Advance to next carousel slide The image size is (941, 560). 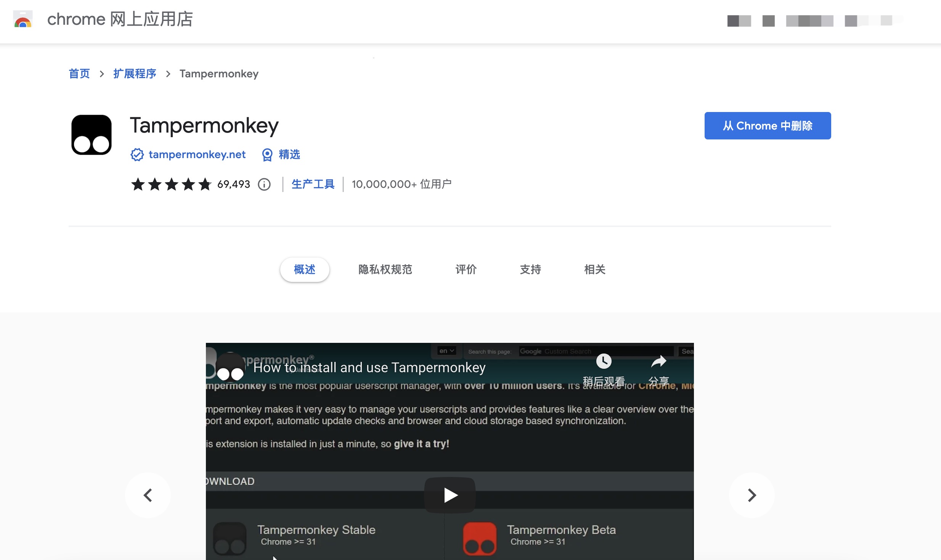(x=752, y=495)
